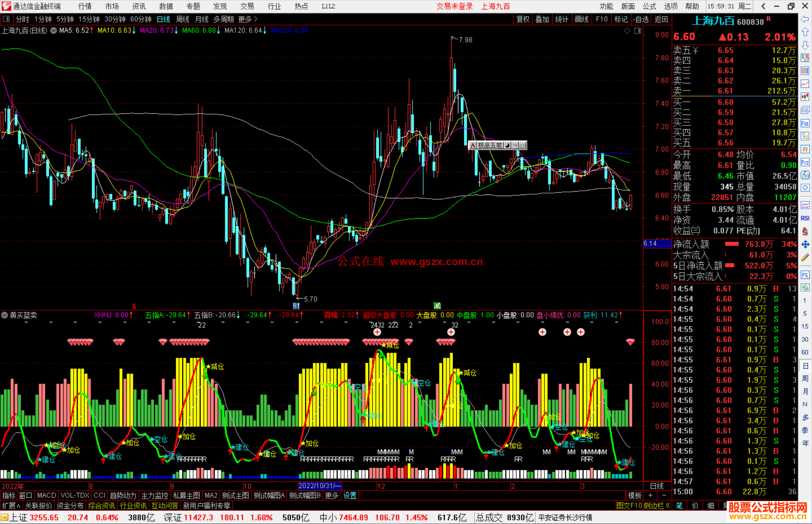The height and width of the screenshot is (524, 812).
Task: Toggle the circle dropdown beside 上海九百(日线)
Action: click(54, 30)
